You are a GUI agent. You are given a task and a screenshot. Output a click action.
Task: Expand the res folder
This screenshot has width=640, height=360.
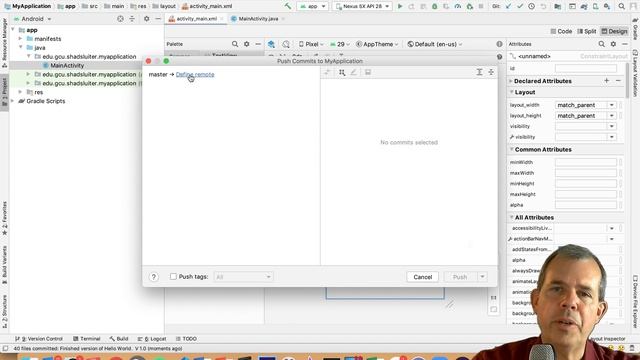(20, 92)
